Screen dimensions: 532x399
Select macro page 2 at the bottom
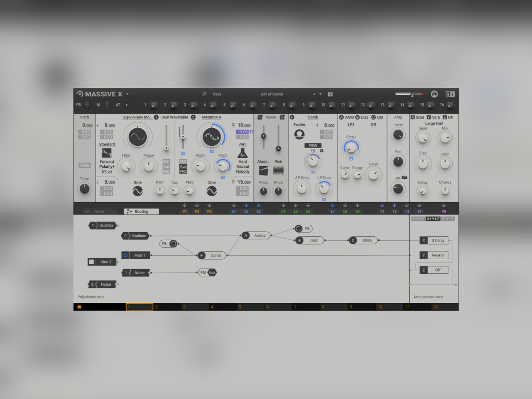[167, 307]
